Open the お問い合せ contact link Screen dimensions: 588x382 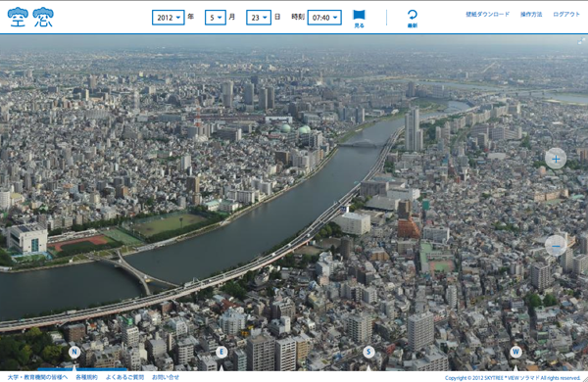tap(166, 377)
